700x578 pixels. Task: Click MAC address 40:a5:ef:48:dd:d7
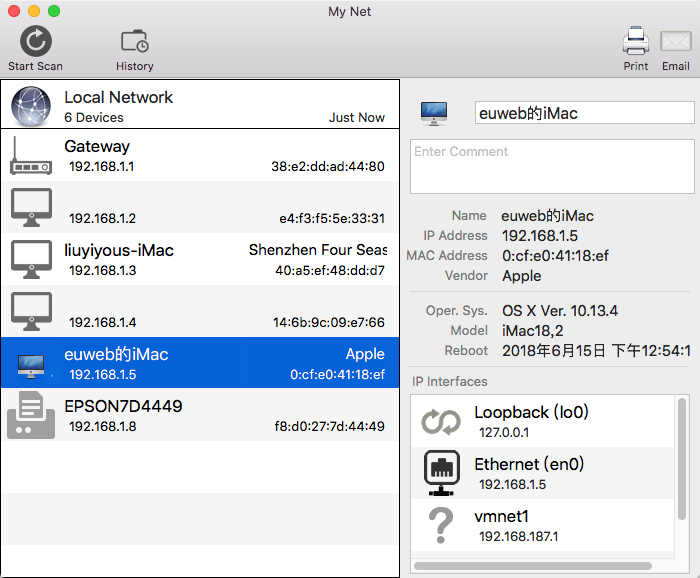pyautogui.click(x=330, y=270)
